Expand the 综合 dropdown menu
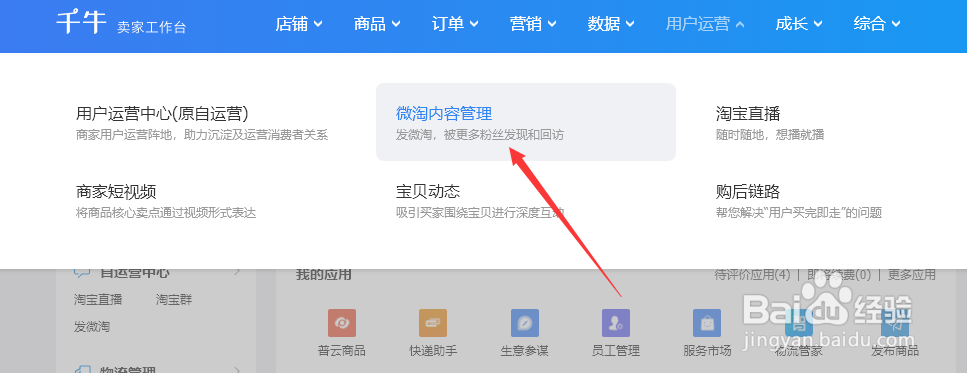 [x=877, y=24]
